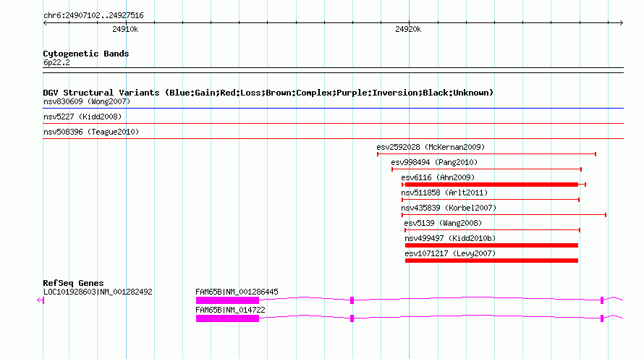The width and height of the screenshot is (644, 359).
Task: Click the esv2592028 red span line
Action: coord(487,154)
